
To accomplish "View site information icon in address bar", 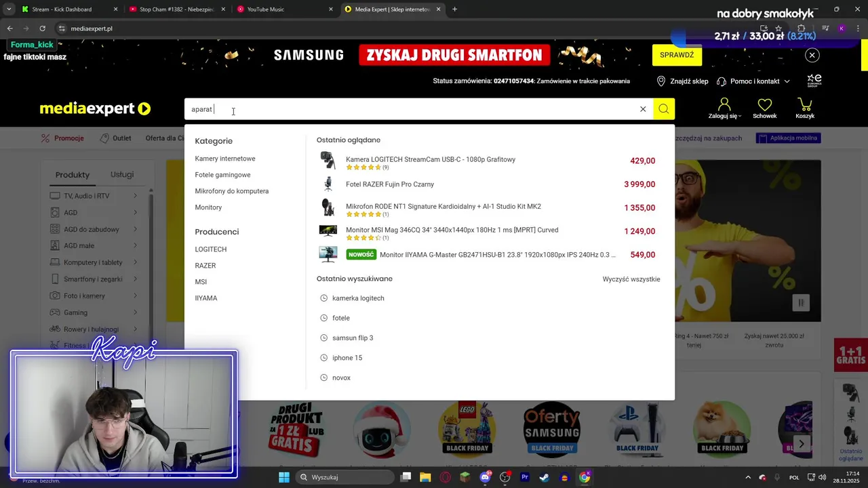I will coord(62,28).
